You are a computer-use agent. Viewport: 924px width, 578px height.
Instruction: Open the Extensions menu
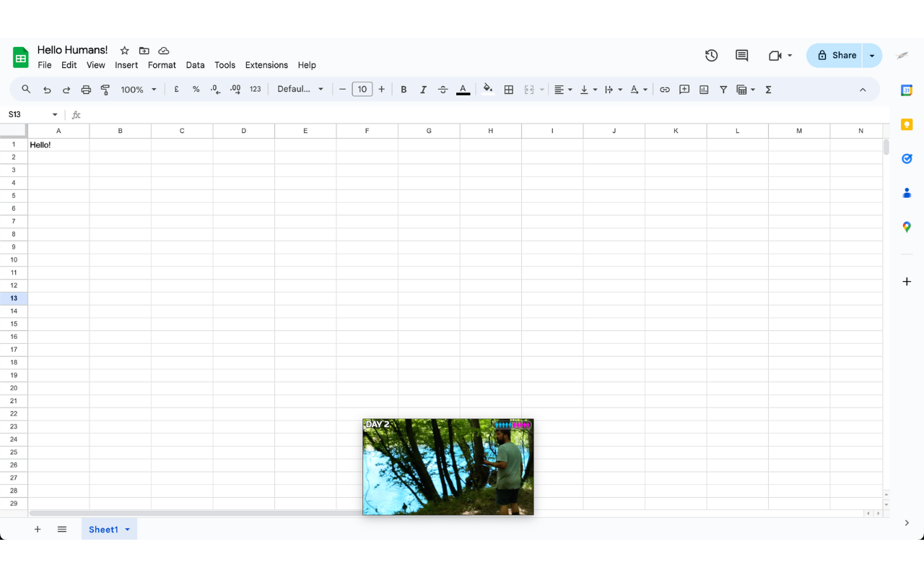pyautogui.click(x=266, y=65)
